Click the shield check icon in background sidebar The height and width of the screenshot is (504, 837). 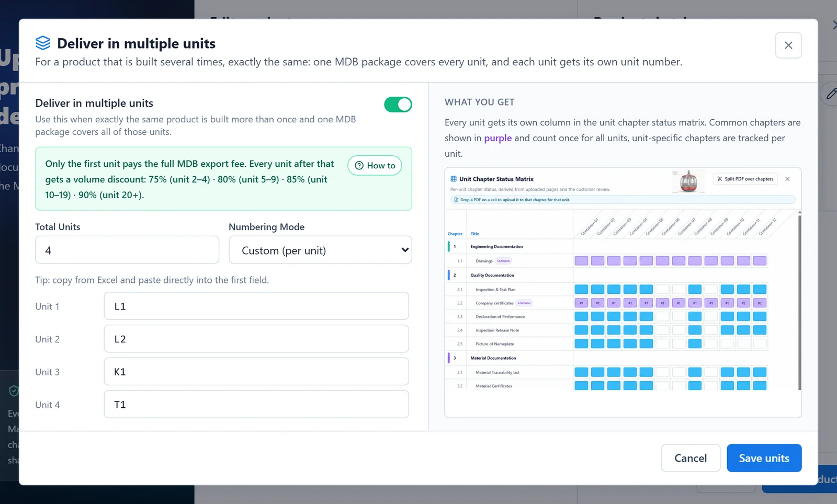[x=14, y=391]
